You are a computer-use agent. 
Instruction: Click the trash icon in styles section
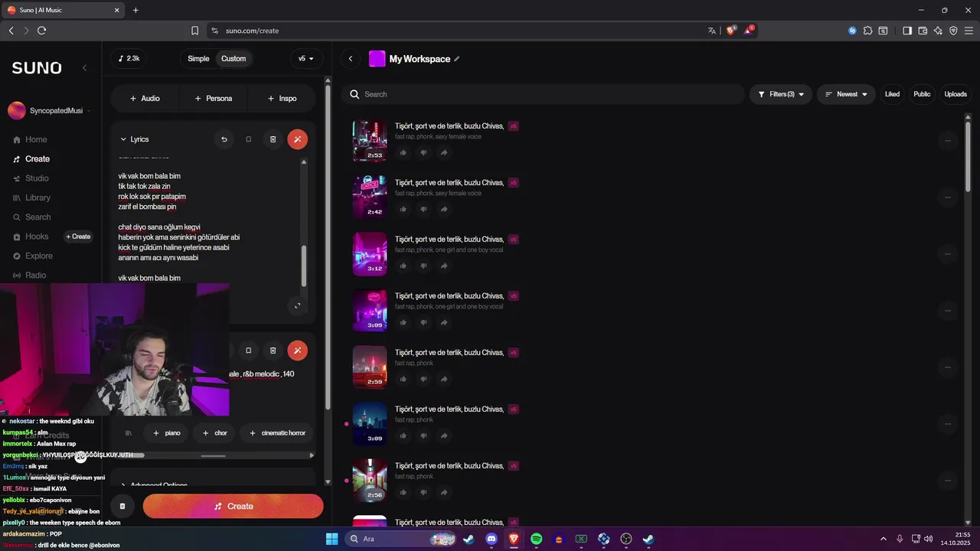click(x=273, y=350)
